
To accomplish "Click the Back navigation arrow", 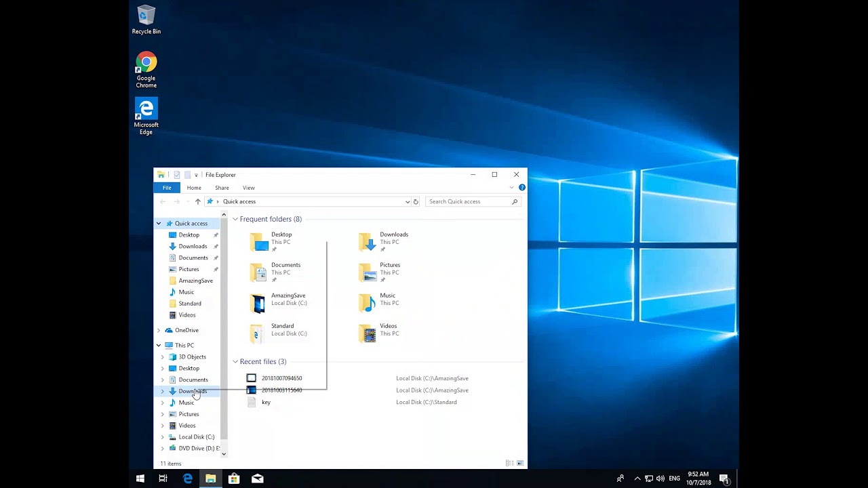I will pos(163,201).
